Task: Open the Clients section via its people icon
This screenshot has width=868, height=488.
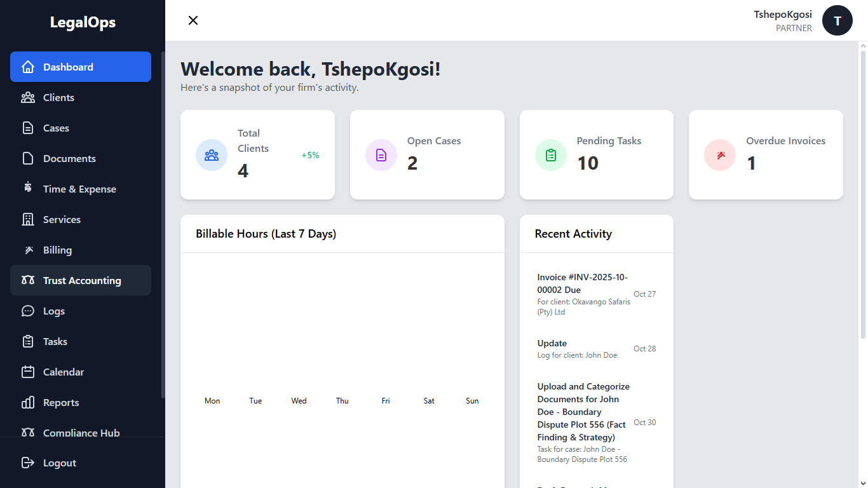Action: (x=28, y=97)
